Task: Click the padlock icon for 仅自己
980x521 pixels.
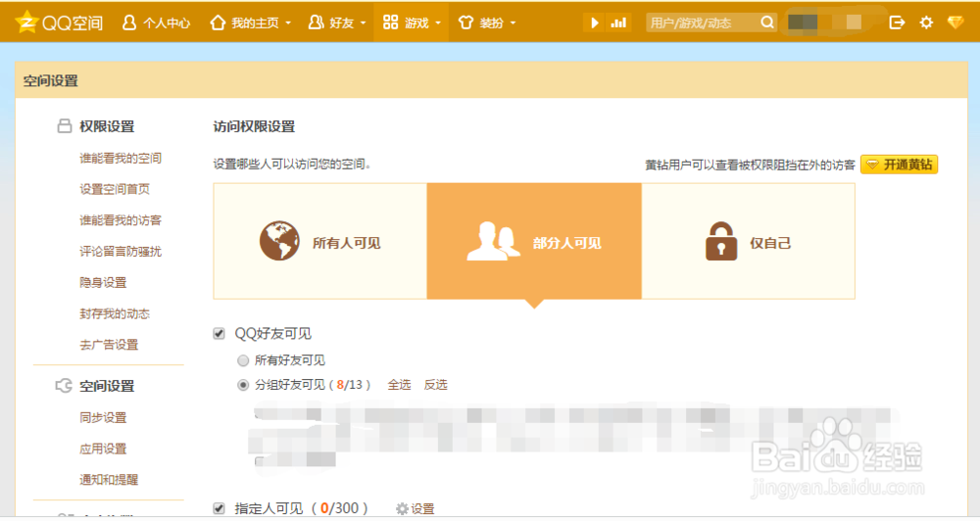Action: click(x=721, y=241)
